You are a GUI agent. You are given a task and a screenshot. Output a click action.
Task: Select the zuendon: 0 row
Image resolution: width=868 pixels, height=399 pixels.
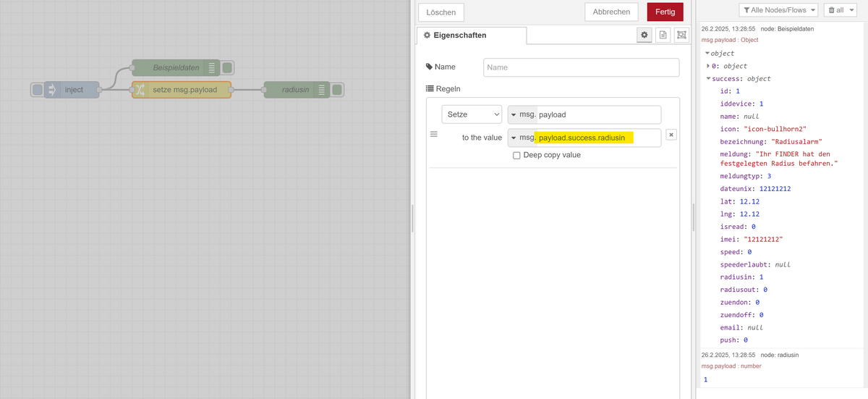[739, 302]
